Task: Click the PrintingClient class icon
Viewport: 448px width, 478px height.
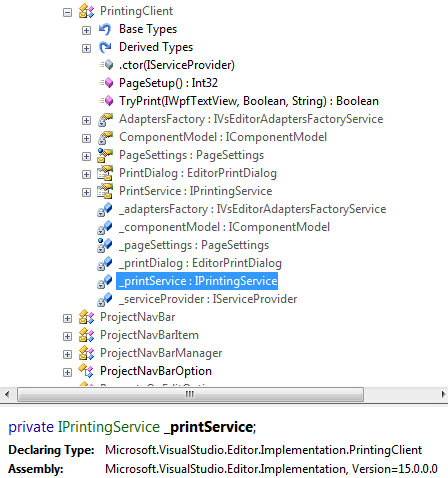Action: tap(86, 11)
